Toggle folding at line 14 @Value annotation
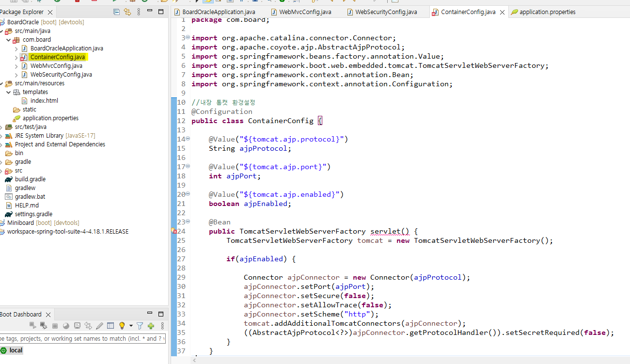Screen dimensions: 630x364 coord(188,139)
